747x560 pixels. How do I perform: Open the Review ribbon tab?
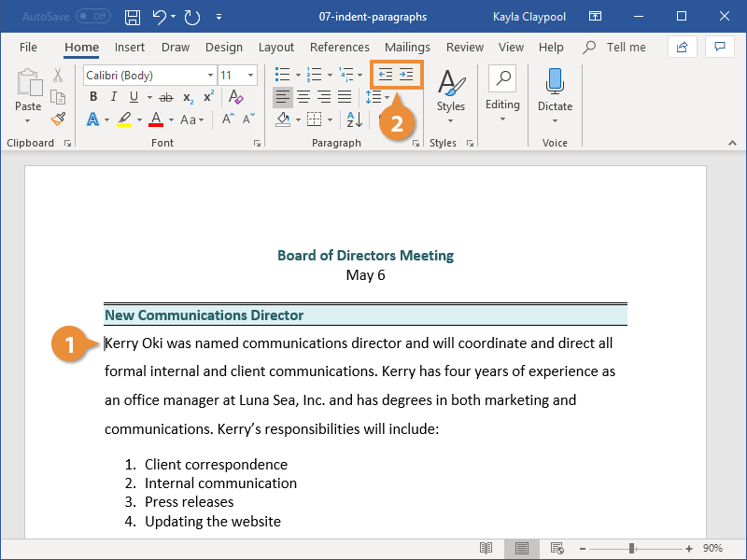[464, 47]
